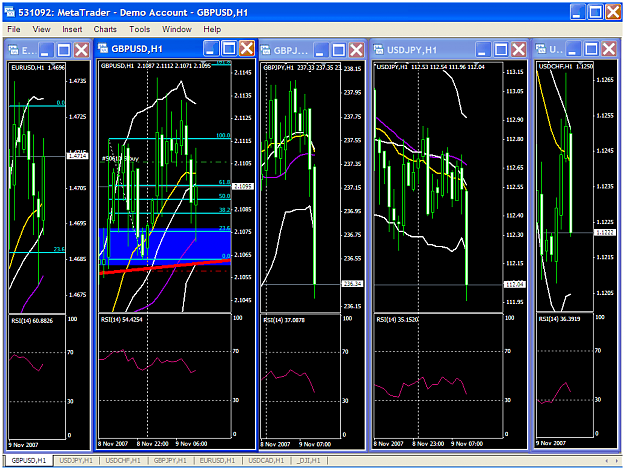Click the RSI(14) 54.4254 label
Image resolution: width=625 pixels, height=470 pixels.
pos(121,319)
